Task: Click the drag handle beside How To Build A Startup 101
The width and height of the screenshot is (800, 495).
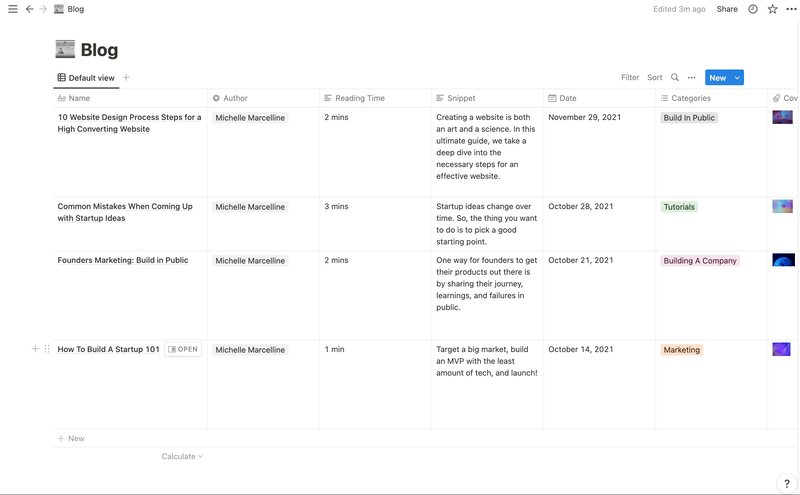Action: (x=47, y=349)
